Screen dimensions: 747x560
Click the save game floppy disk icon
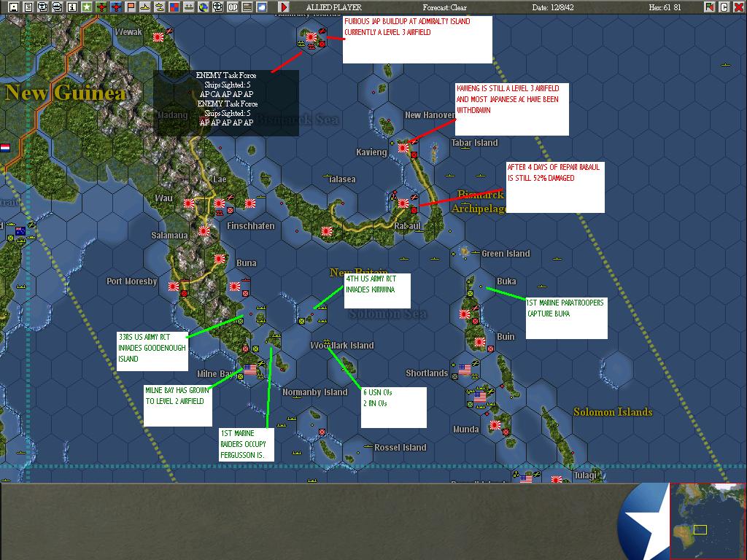(14, 7)
